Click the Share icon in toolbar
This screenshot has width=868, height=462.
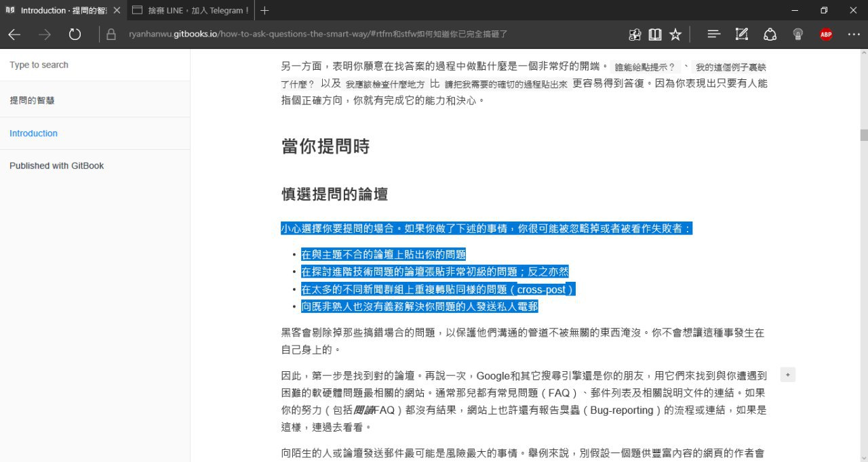point(770,35)
